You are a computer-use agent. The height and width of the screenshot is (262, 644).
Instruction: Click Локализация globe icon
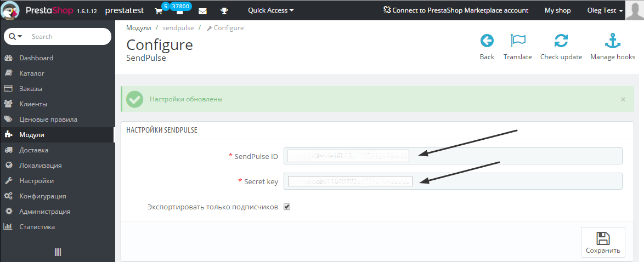pyautogui.click(x=8, y=165)
